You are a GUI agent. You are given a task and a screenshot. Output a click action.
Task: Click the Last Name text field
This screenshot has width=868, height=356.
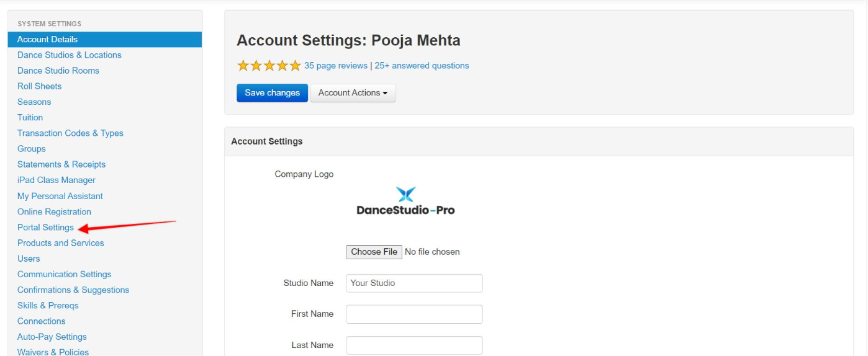[x=414, y=345]
